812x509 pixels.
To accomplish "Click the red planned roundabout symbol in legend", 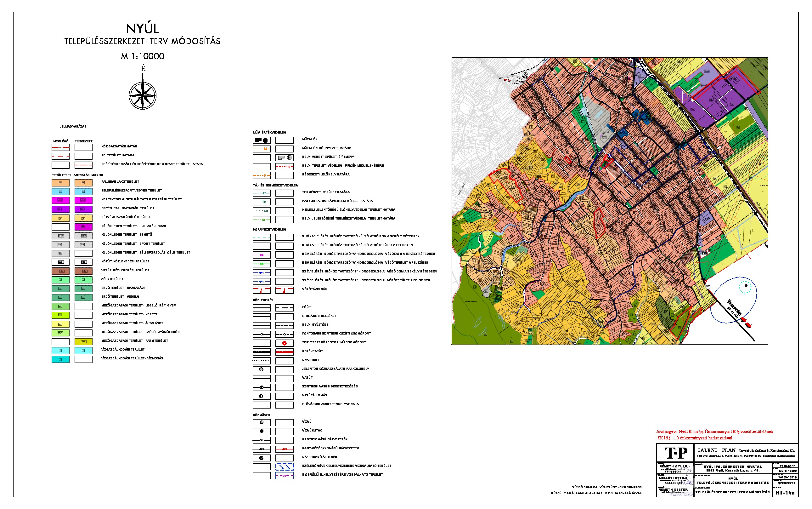I will tap(284, 343).
